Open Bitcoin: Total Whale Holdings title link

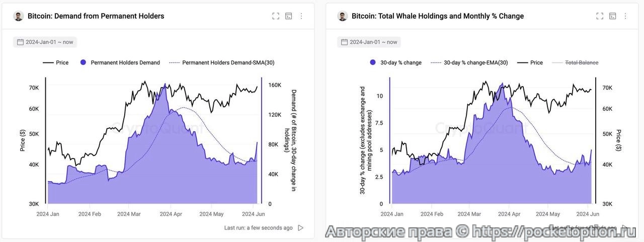click(x=437, y=16)
